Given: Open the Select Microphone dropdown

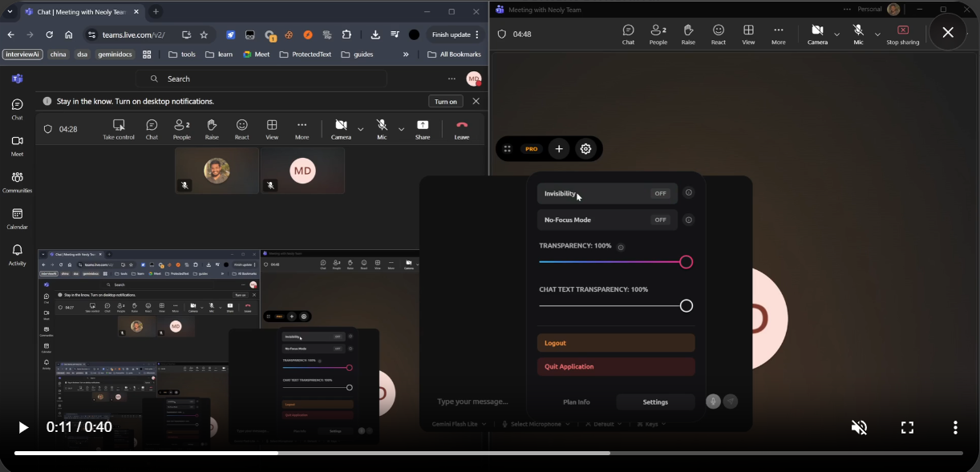Looking at the screenshot, I should 536,424.
